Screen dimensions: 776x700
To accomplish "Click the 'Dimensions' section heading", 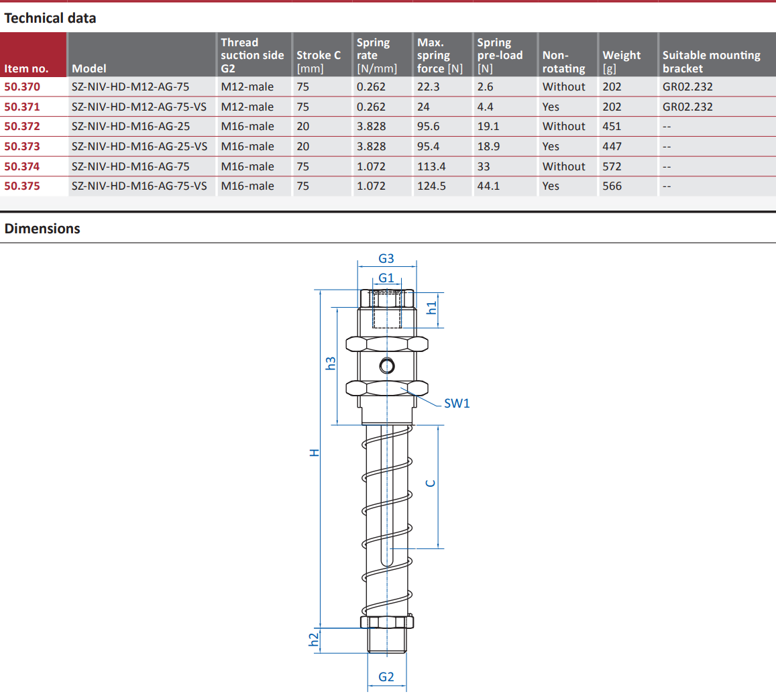I will pyautogui.click(x=42, y=229).
